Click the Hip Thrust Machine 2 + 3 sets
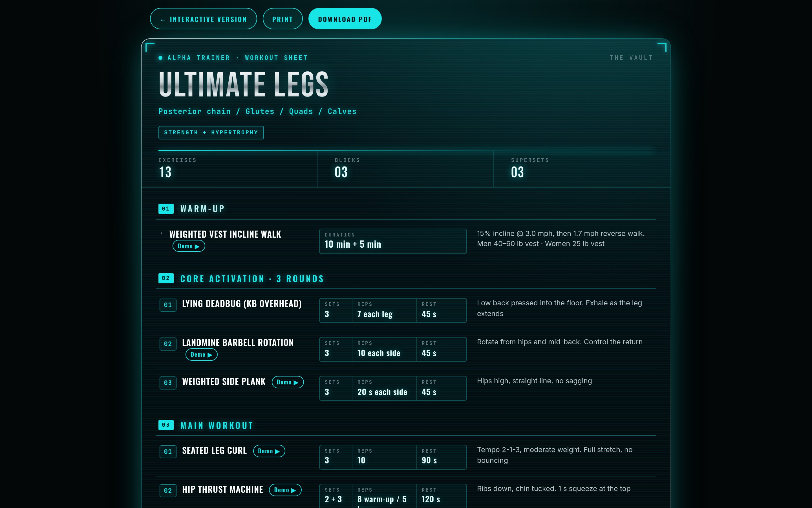This screenshot has height=508, width=812. tap(333, 499)
